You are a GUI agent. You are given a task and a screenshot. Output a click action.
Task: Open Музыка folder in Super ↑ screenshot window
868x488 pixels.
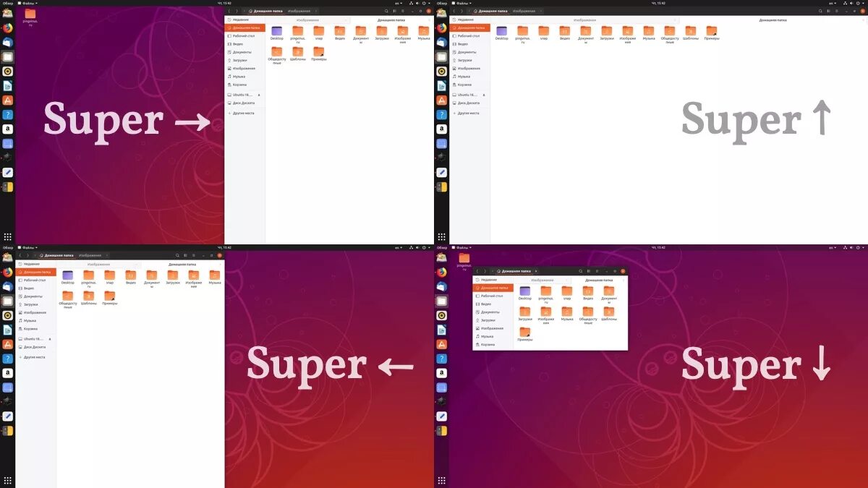649,33
